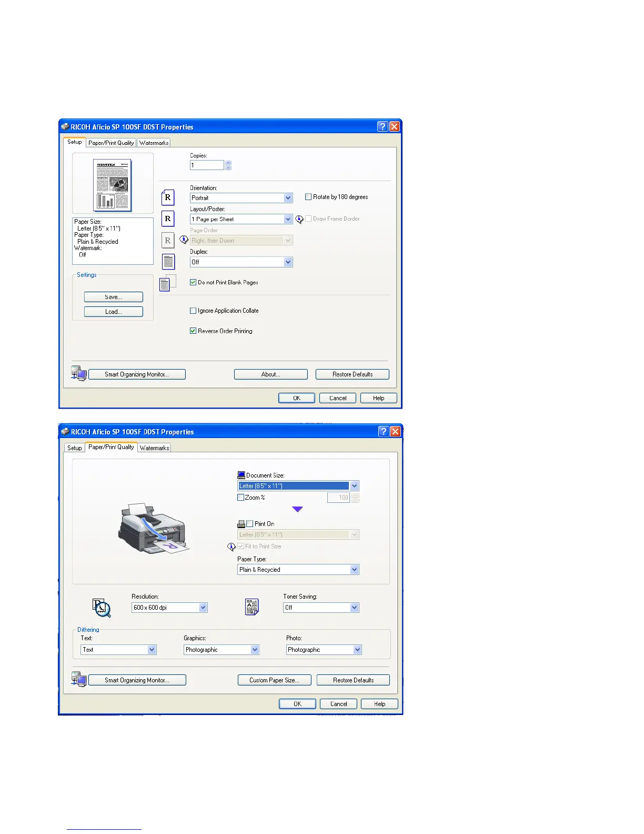644x834 pixels.
Task: Open the About... dialog
Action: [271, 374]
